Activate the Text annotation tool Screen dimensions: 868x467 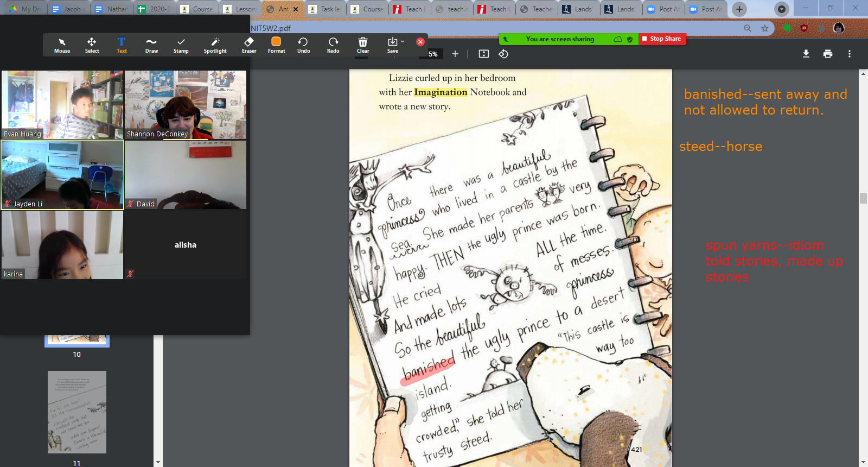[122, 45]
